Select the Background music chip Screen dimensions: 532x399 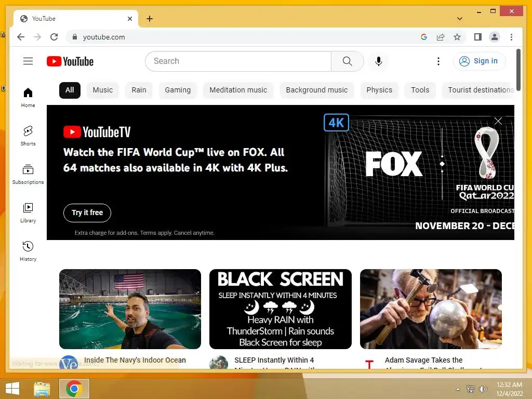click(316, 90)
